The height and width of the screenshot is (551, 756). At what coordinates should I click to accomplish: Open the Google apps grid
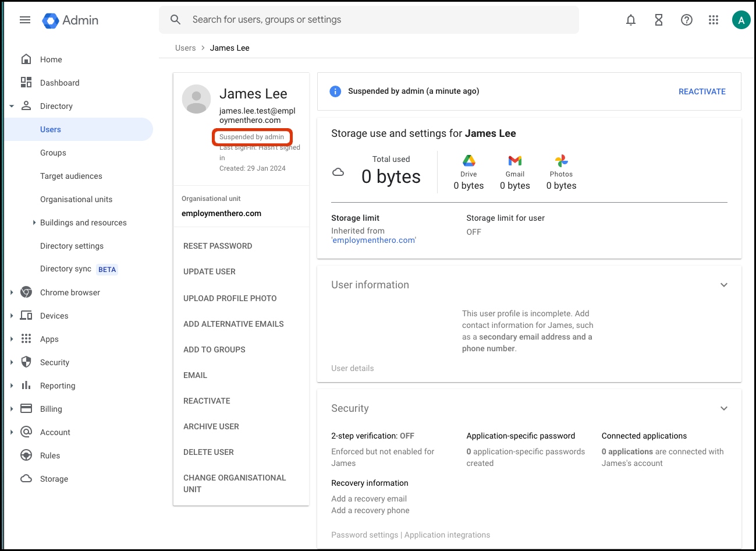point(714,20)
